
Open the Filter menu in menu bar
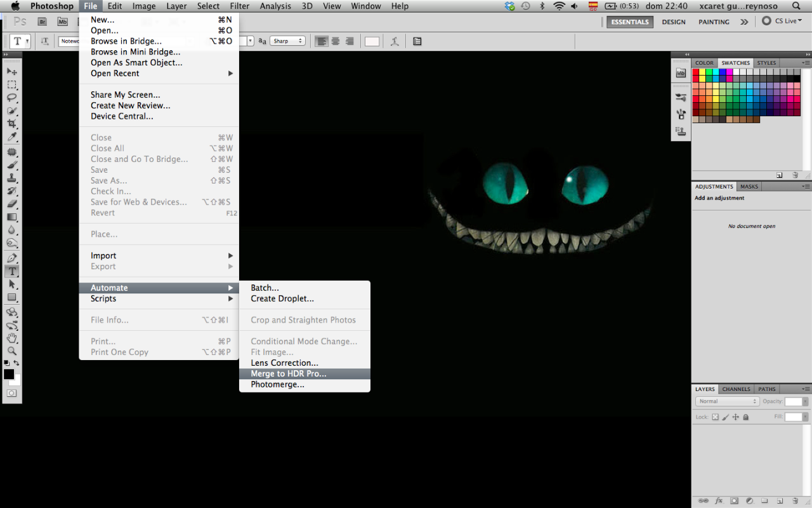tap(240, 6)
